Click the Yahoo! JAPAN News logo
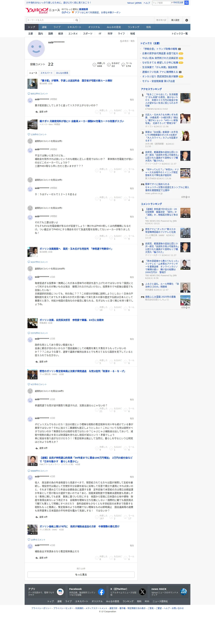 42,11
